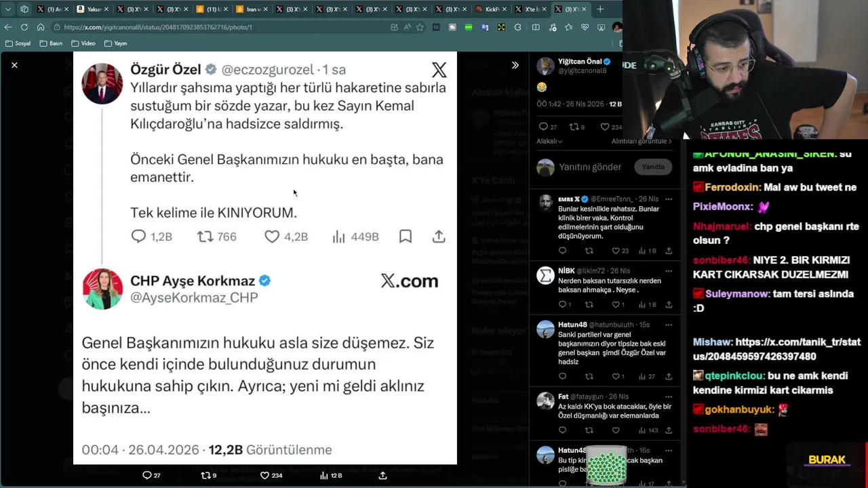This screenshot has width=868, height=488.
Task: Reply to EMRE's comment with the bubble icon
Action: pos(562,251)
